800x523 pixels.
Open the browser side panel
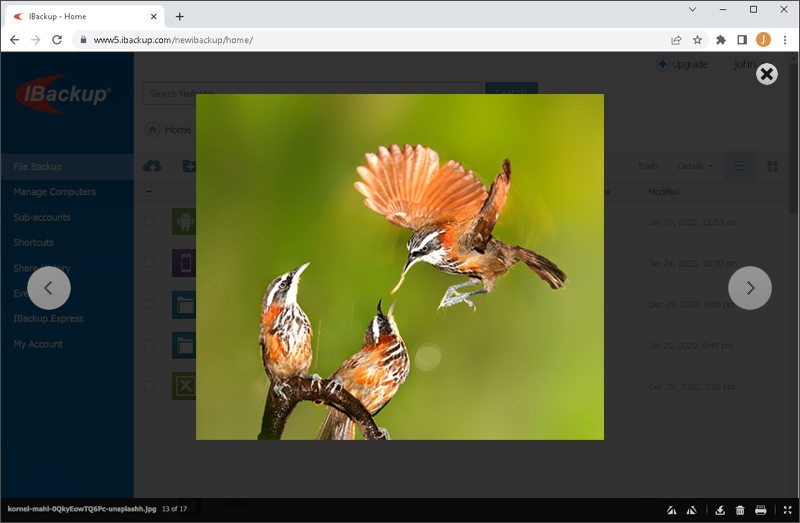(742, 40)
